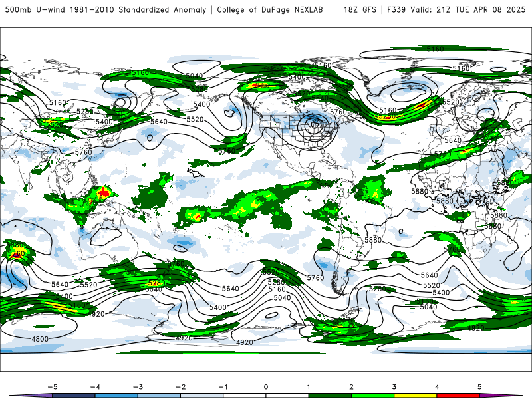Click the "College of DuPage NEXLAB" label
Image resolution: width=532 pixels, height=399 pixels.
(270, 10)
